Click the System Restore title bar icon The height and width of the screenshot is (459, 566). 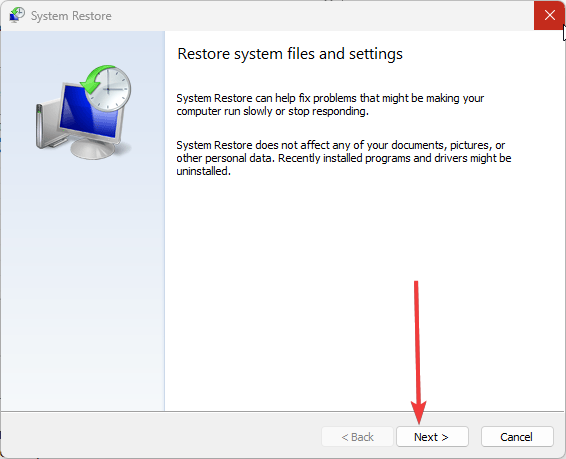click(17, 16)
